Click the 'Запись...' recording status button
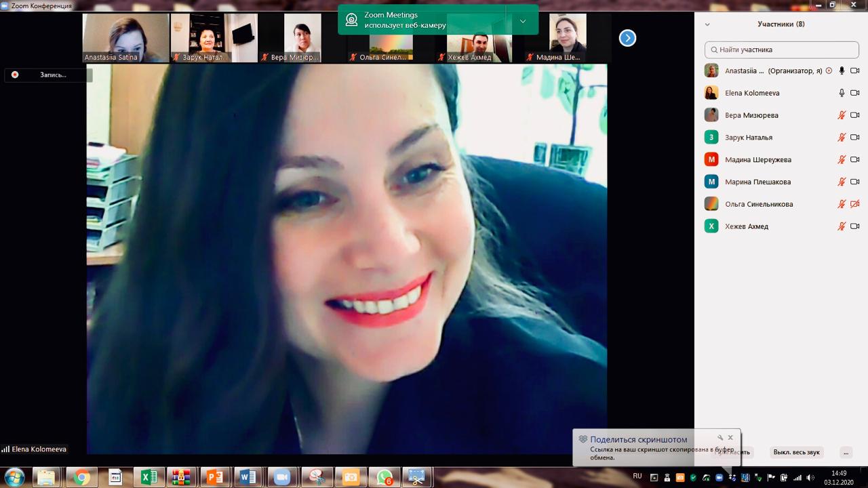Screen dimensions: 868x488 (x=47, y=75)
